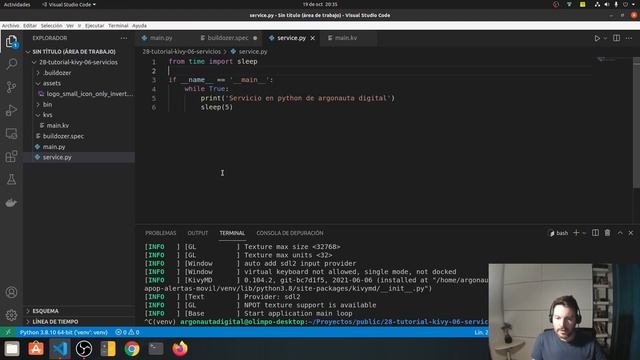Expand the ESQUEMA outline section
The width and height of the screenshot is (640, 360).
tap(45, 311)
